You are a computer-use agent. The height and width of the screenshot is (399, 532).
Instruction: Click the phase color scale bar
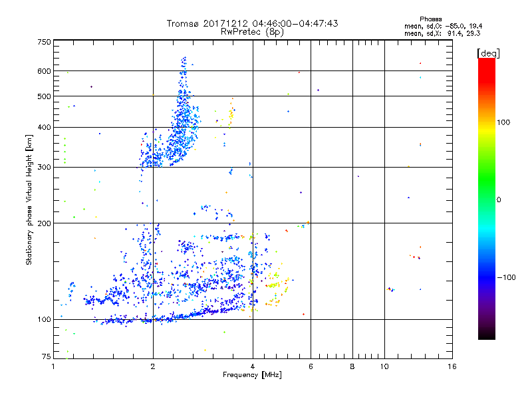(x=487, y=198)
